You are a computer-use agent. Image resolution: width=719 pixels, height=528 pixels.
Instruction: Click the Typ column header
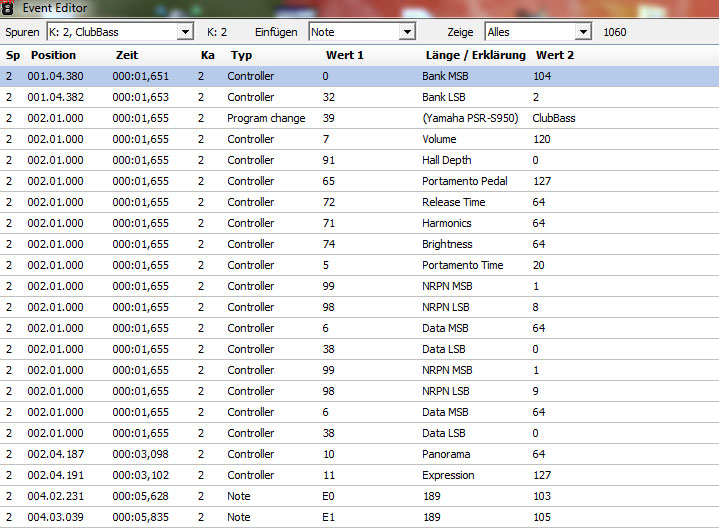(241, 55)
